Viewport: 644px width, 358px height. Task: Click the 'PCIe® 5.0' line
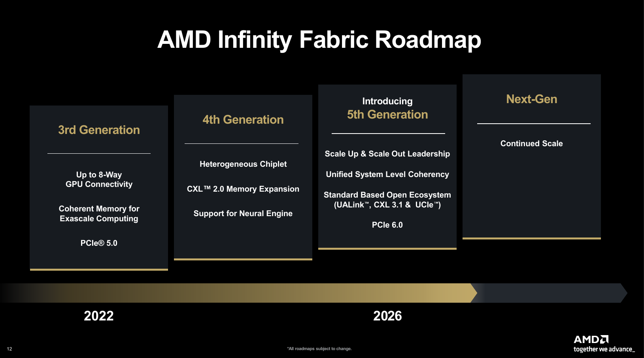coord(99,243)
